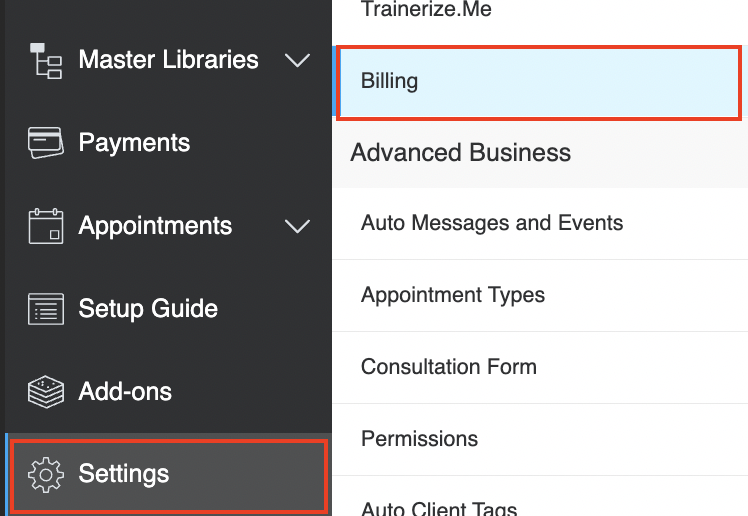Open Setup Guide via its label
The height and width of the screenshot is (516, 748).
pyautogui.click(x=148, y=309)
